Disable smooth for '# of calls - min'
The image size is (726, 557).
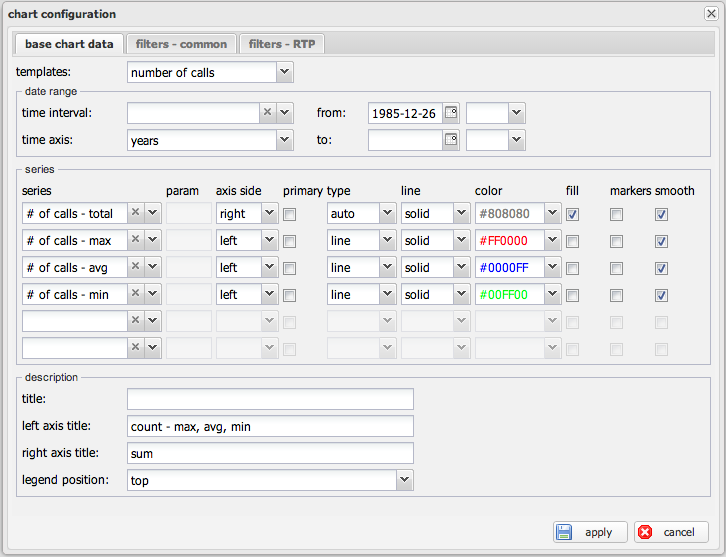tap(661, 295)
